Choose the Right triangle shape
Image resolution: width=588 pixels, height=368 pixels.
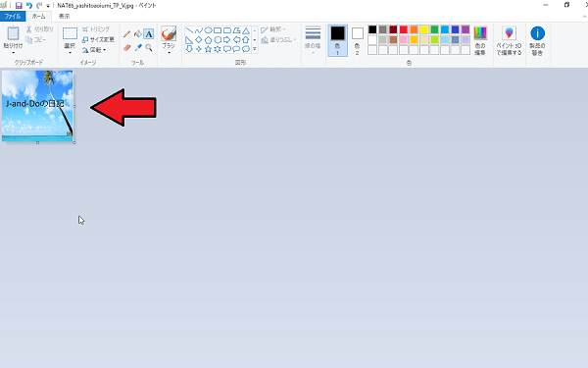[189, 40]
